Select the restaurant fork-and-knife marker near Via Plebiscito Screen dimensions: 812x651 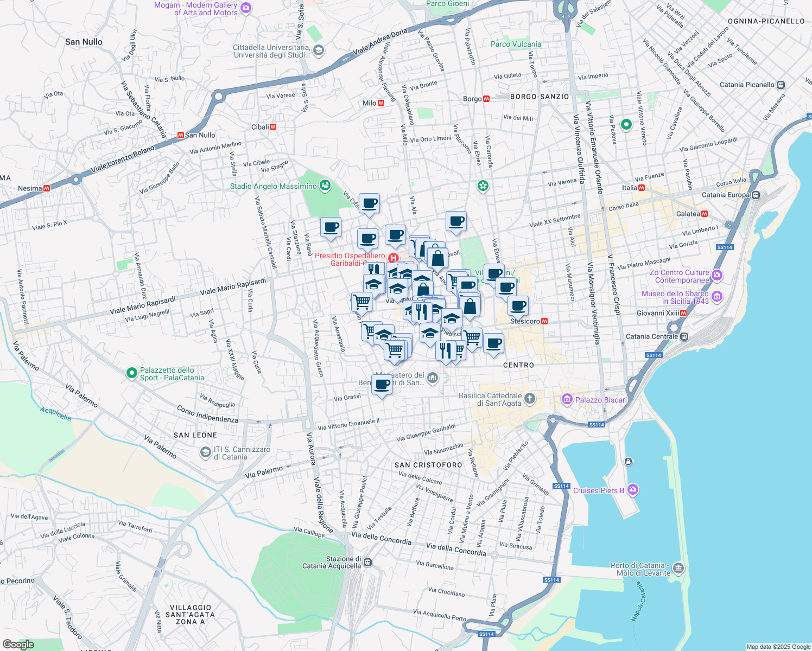tap(445, 350)
